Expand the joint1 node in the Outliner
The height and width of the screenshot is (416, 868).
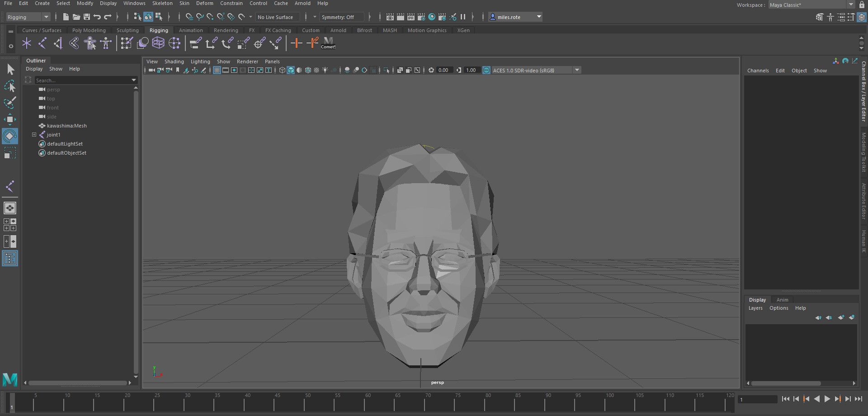[x=34, y=134]
